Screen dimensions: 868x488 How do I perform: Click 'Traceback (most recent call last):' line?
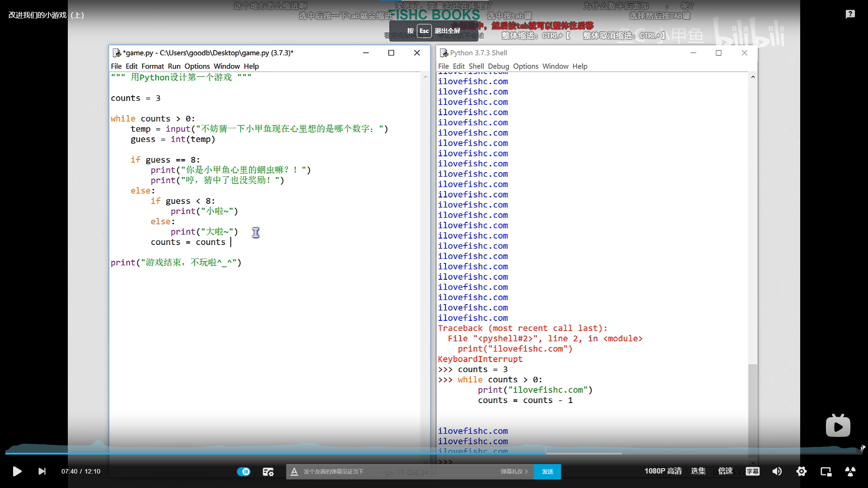[x=523, y=328]
